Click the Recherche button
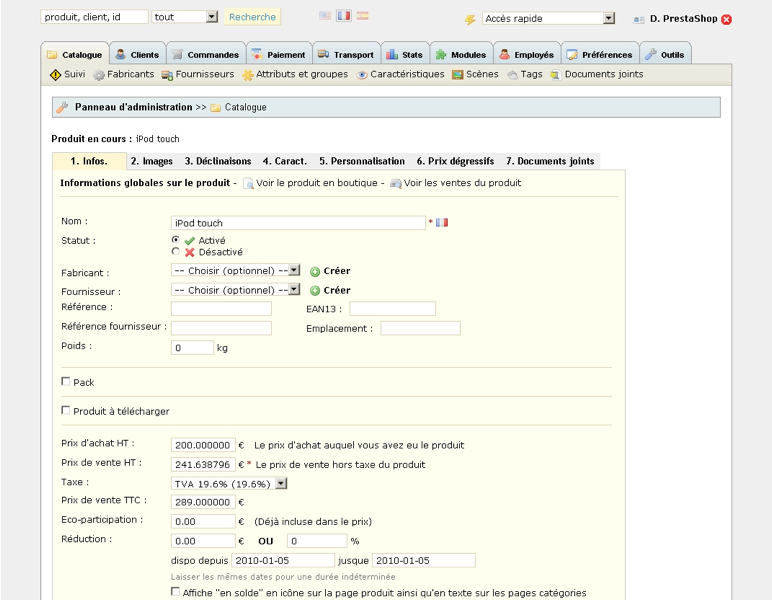The image size is (772, 600). (x=252, y=17)
